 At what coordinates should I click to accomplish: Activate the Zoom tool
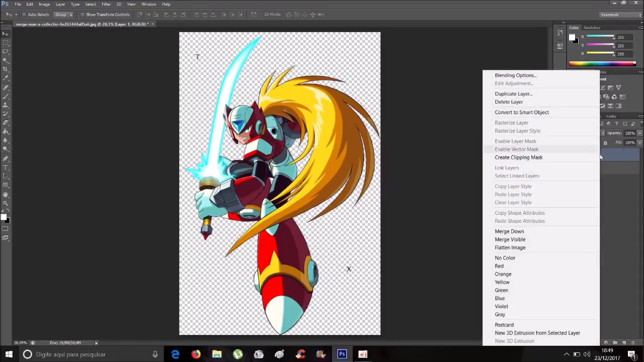click(6, 203)
